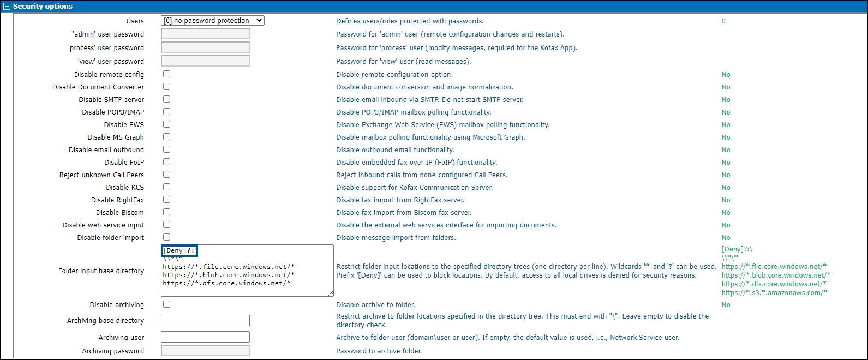Check the Disable Document Converter box
This screenshot has width=868, height=360.
pyautogui.click(x=166, y=87)
